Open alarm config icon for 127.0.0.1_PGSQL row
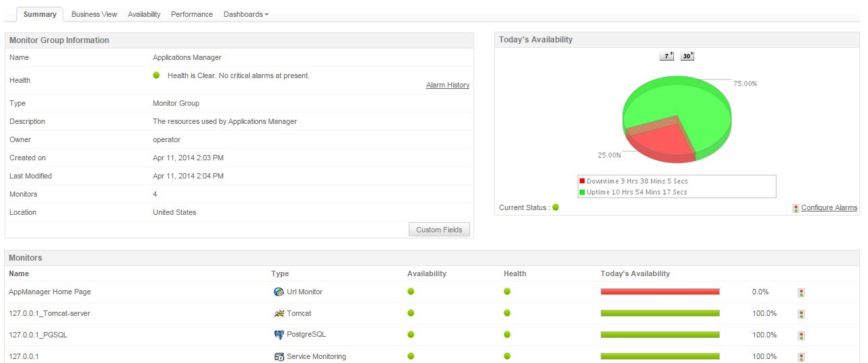The height and width of the screenshot is (363, 868). (801, 335)
